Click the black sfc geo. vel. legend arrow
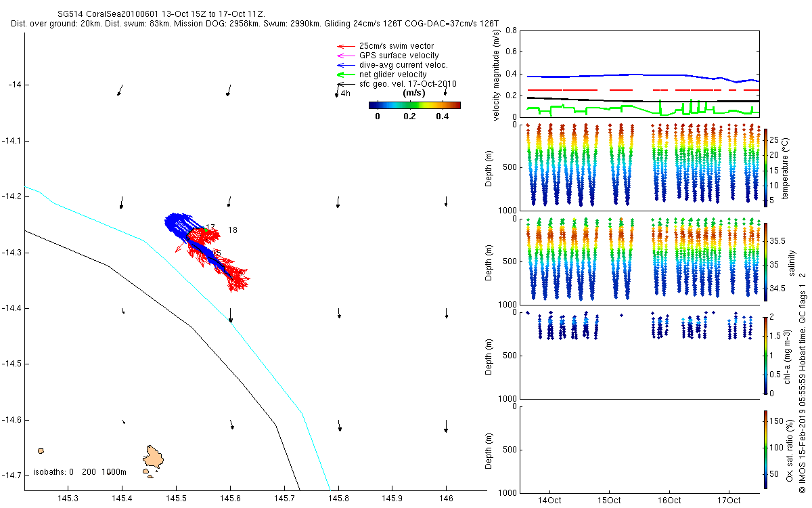 pyautogui.click(x=345, y=84)
